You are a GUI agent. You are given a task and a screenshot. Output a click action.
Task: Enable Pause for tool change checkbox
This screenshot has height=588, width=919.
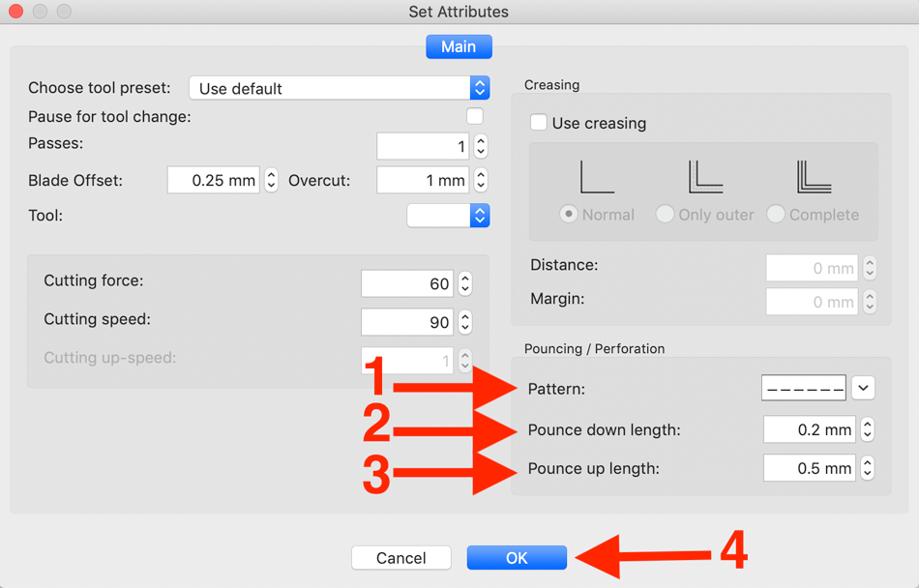point(475,116)
